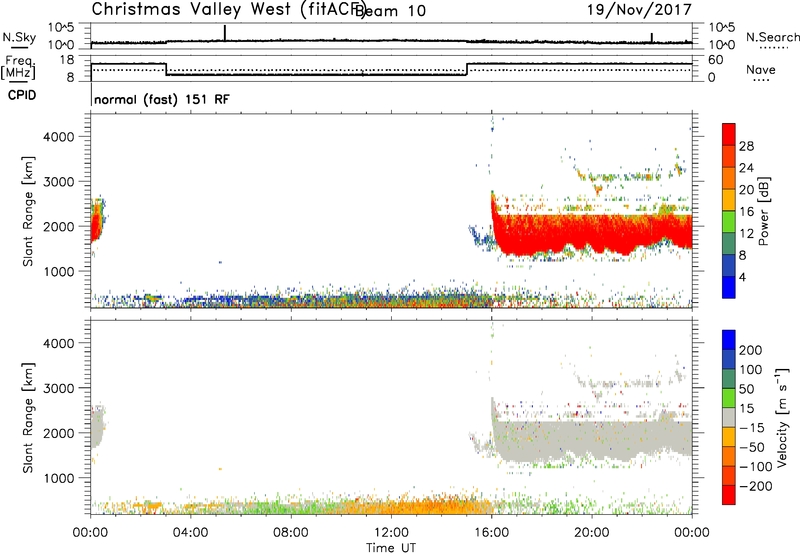The width and height of the screenshot is (800, 554).
Task: Click the noise spike in the N.Sky panel
Action: click(x=224, y=33)
